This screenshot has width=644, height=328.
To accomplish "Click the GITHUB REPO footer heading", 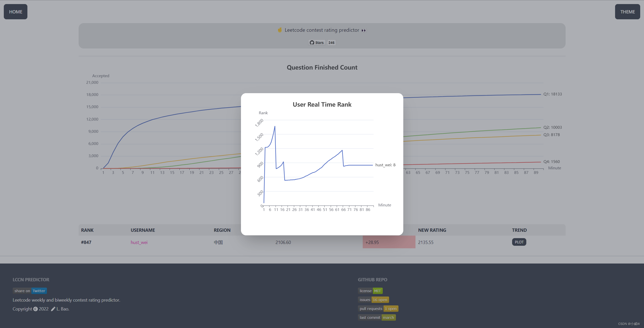I will [372, 280].
